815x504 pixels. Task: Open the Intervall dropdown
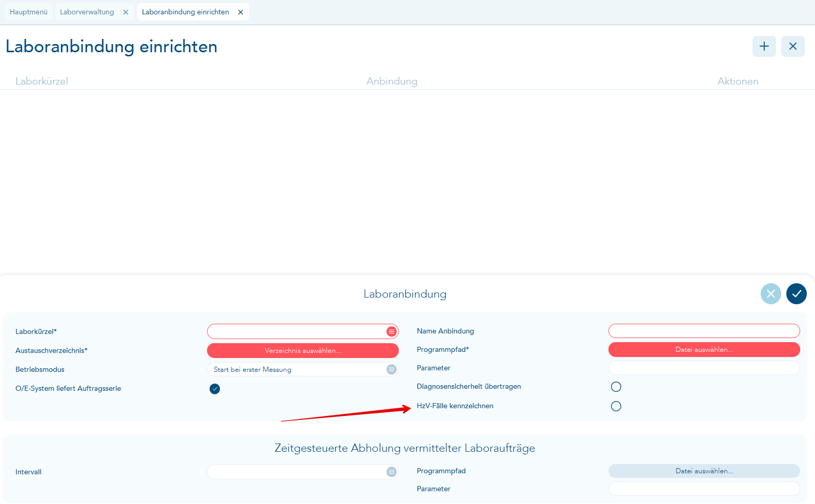click(392, 472)
